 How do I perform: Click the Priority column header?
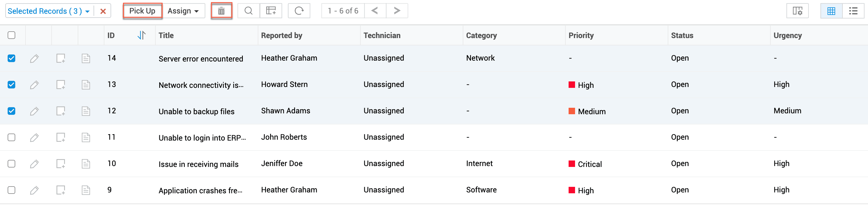pos(581,35)
